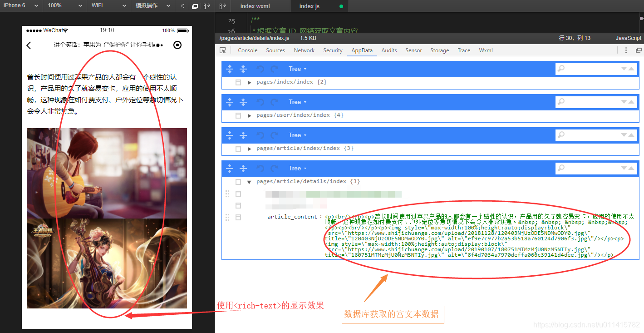Tap the circular close button in simulator header
This screenshot has width=644, height=333.
click(177, 45)
